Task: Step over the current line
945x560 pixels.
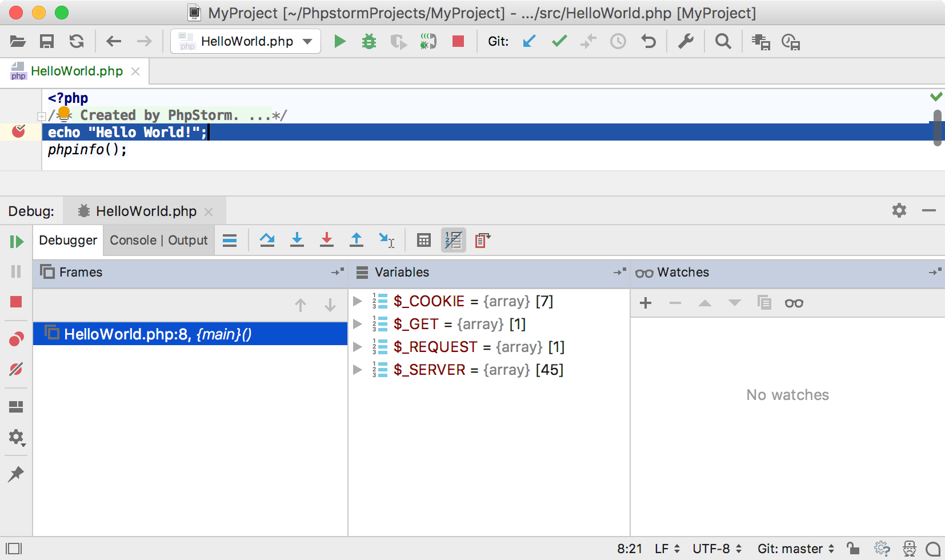Action: (x=267, y=240)
